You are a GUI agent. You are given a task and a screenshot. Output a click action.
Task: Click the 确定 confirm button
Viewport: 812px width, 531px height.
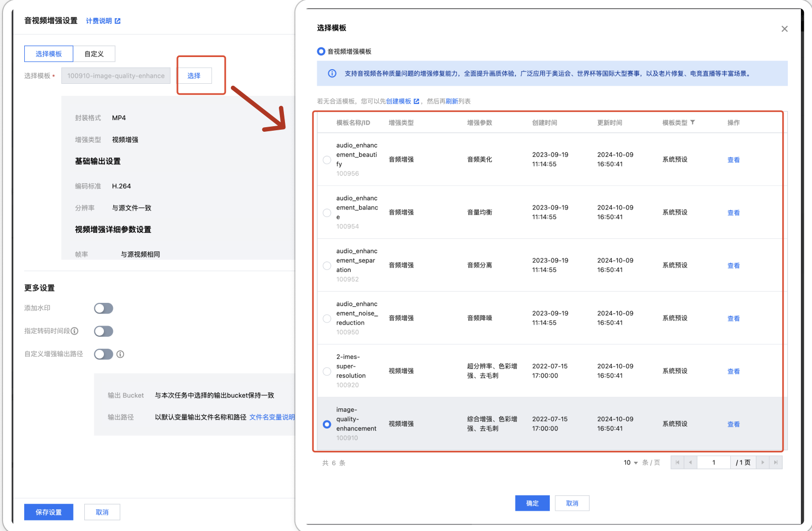tap(533, 503)
